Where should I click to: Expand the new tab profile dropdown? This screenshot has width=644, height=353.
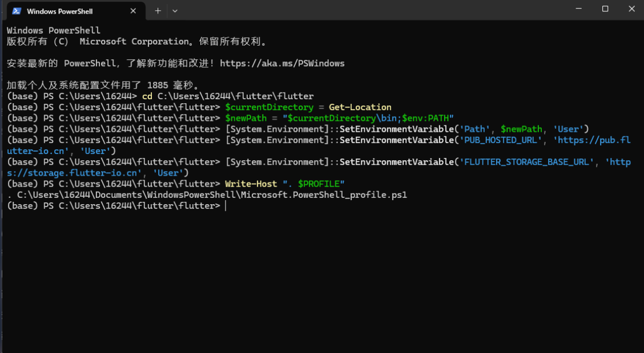(x=175, y=11)
